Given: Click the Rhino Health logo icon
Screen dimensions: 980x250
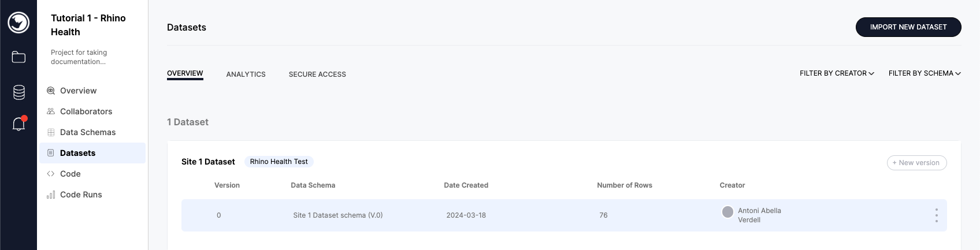Looking at the screenshot, I should click(18, 23).
